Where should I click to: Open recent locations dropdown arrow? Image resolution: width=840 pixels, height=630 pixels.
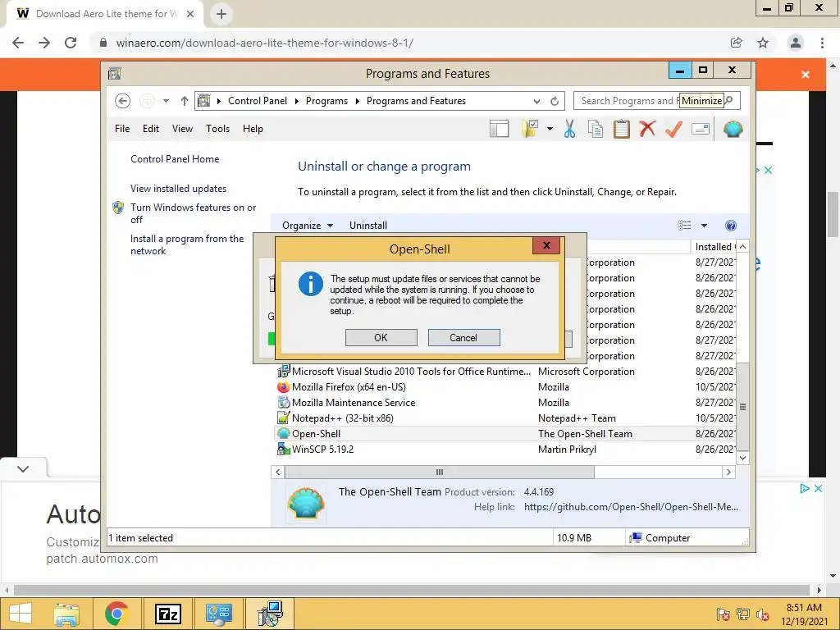tap(166, 101)
